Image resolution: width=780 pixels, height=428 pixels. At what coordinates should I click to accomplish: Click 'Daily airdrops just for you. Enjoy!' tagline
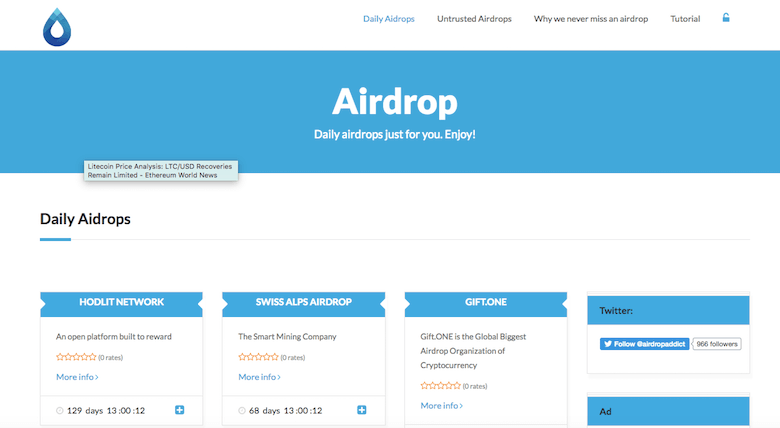(x=394, y=134)
